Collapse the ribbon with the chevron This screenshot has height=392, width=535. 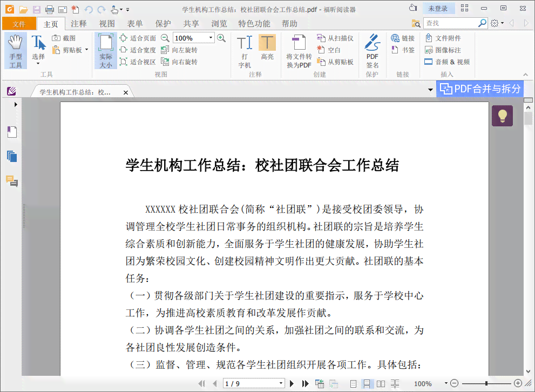525,75
